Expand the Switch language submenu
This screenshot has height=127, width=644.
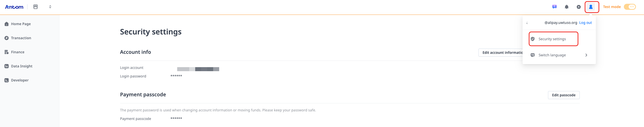[x=552, y=55]
